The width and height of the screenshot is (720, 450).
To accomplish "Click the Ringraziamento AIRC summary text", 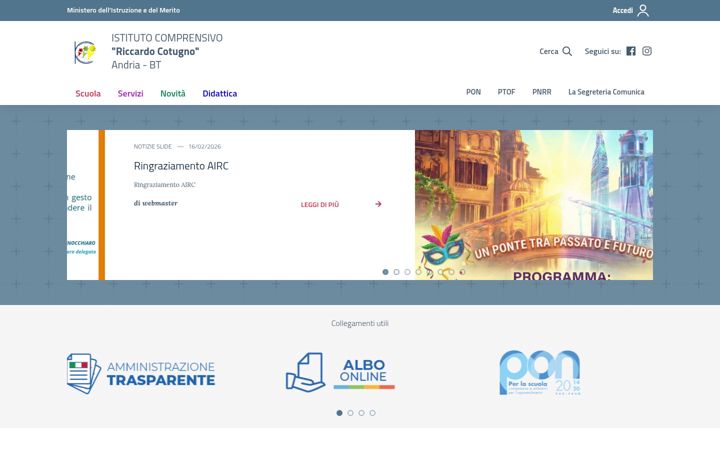I will coord(164,185).
